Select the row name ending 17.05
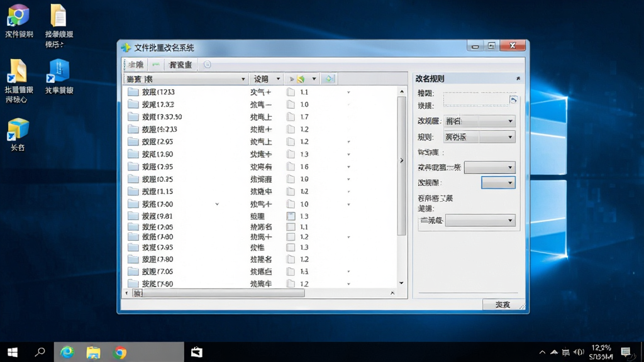The image size is (644, 362). [157, 271]
